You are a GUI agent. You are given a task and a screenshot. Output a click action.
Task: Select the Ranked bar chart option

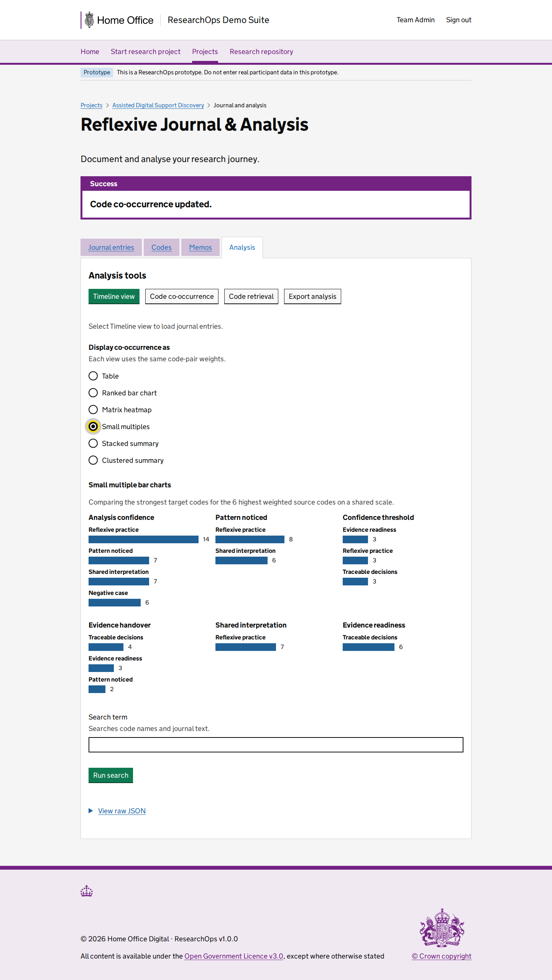coord(93,393)
